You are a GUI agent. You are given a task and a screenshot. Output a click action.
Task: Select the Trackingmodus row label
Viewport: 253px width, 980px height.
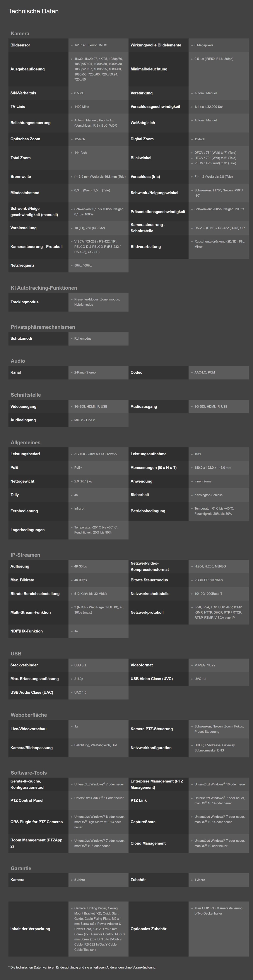pyautogui.click(x=24, y=302)
